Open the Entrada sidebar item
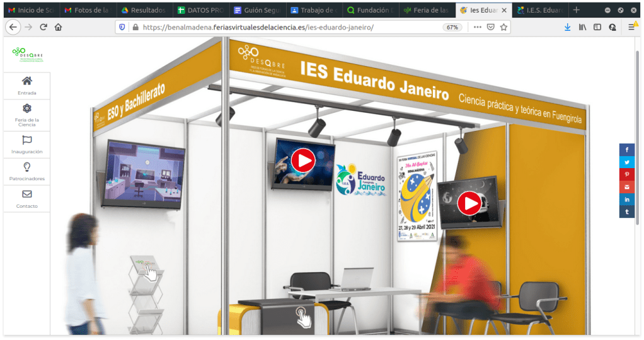 point(26,86)
